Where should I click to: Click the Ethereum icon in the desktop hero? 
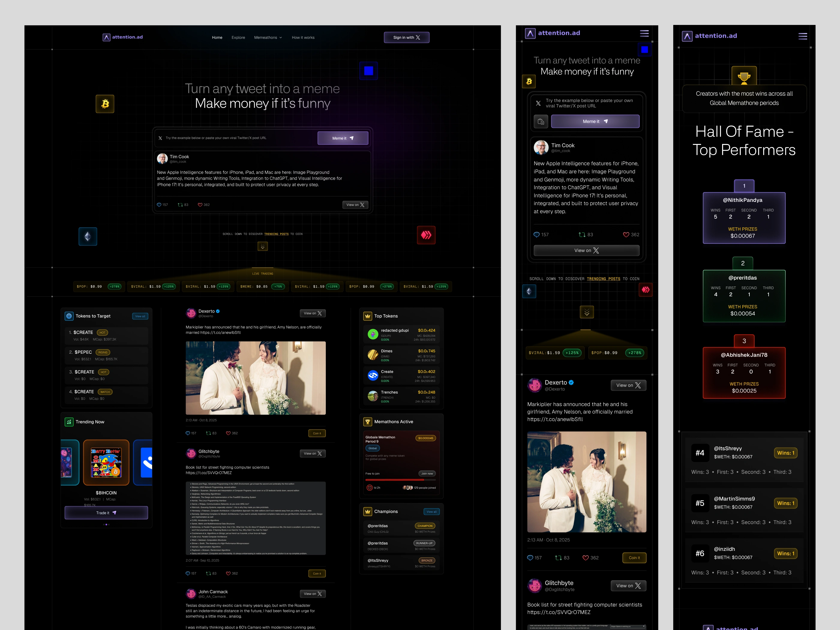(88, 237)
